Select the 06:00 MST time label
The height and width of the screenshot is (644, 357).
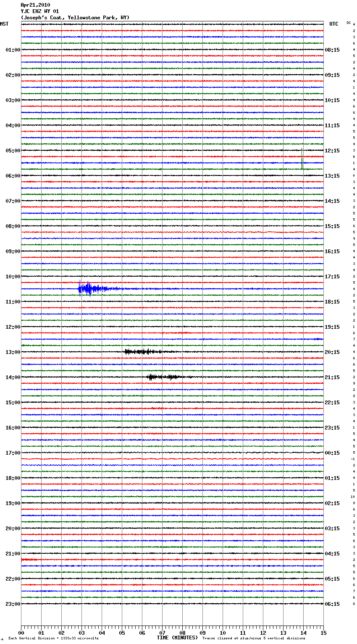[x=13, y=176]
